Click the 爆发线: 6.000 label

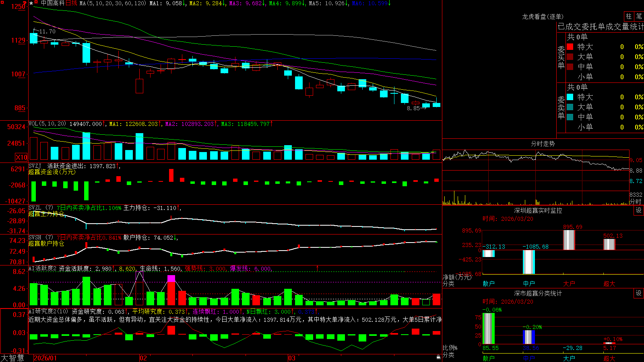coord(250,268)
